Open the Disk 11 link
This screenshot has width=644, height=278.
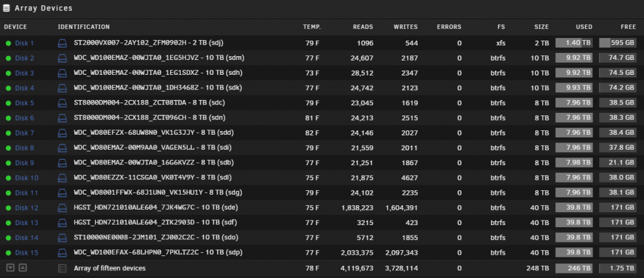coord(26,193)
